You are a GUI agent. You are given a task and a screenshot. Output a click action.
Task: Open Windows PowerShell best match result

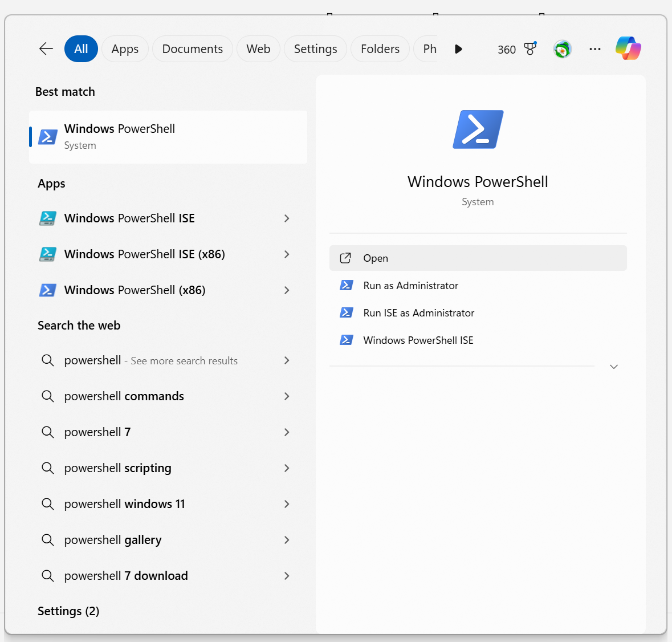pos(168,137)
